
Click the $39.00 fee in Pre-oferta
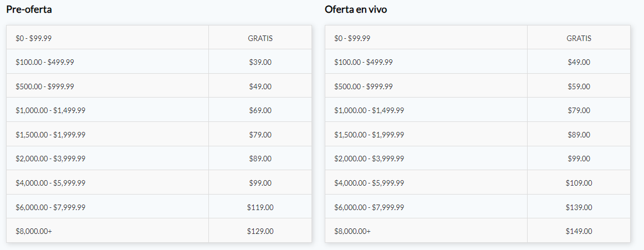pyautogui.click(x=260, y=62)
